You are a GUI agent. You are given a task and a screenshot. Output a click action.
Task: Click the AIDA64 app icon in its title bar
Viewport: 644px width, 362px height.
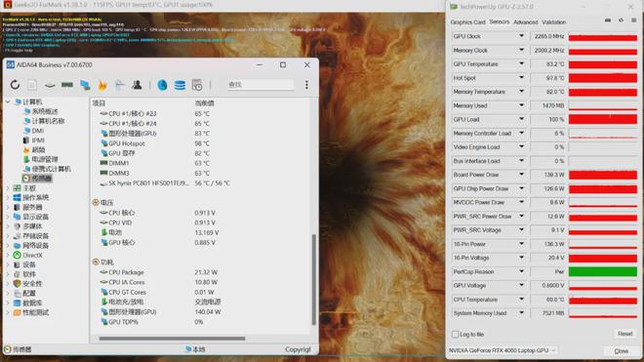pos(11,65)
